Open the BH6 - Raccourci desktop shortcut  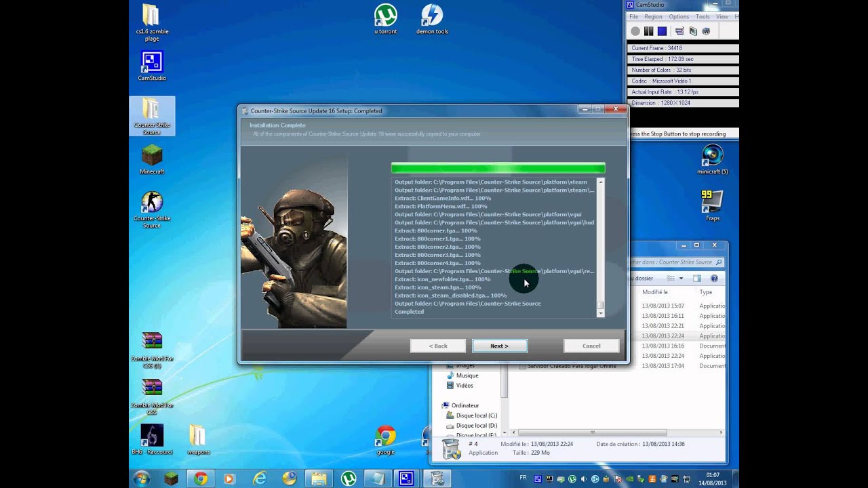[x=152, y=439]
